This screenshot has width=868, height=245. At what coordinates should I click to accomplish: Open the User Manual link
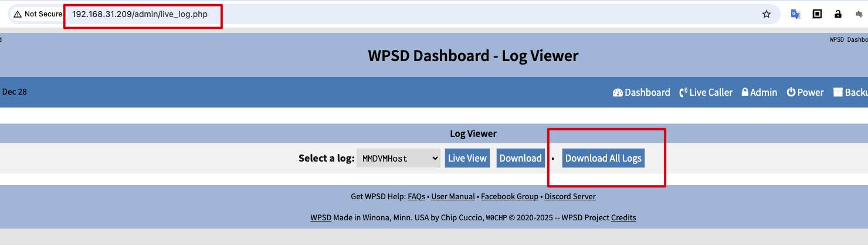coord(453,196)
